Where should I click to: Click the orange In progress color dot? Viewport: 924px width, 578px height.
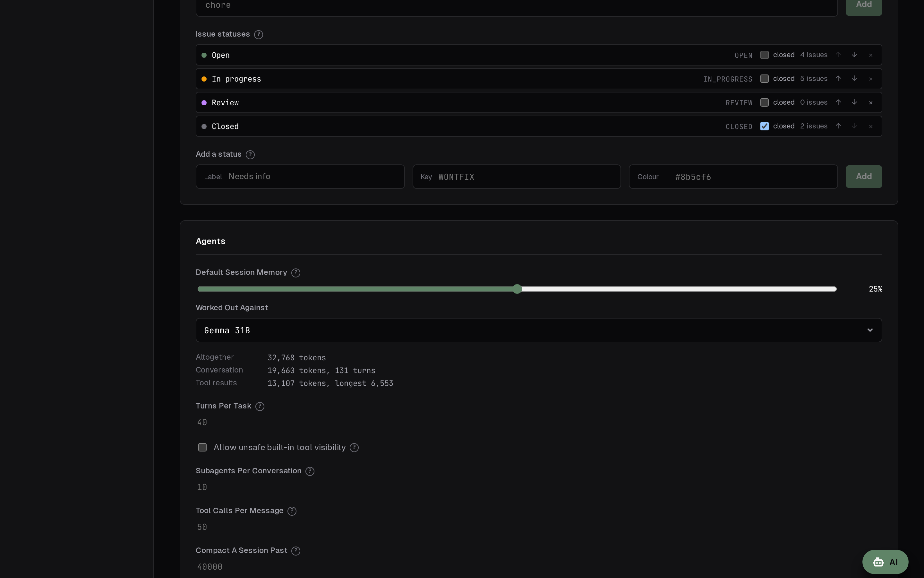(x=204, y=79)
